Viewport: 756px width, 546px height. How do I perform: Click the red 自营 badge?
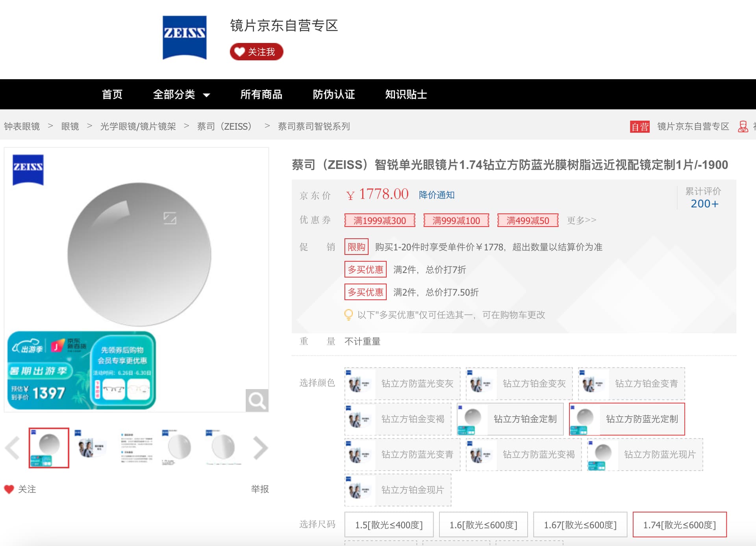pos(640,126)
